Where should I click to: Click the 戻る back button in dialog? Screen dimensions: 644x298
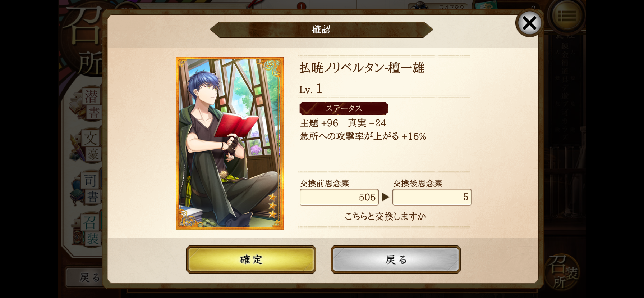[x=395, y=259]
